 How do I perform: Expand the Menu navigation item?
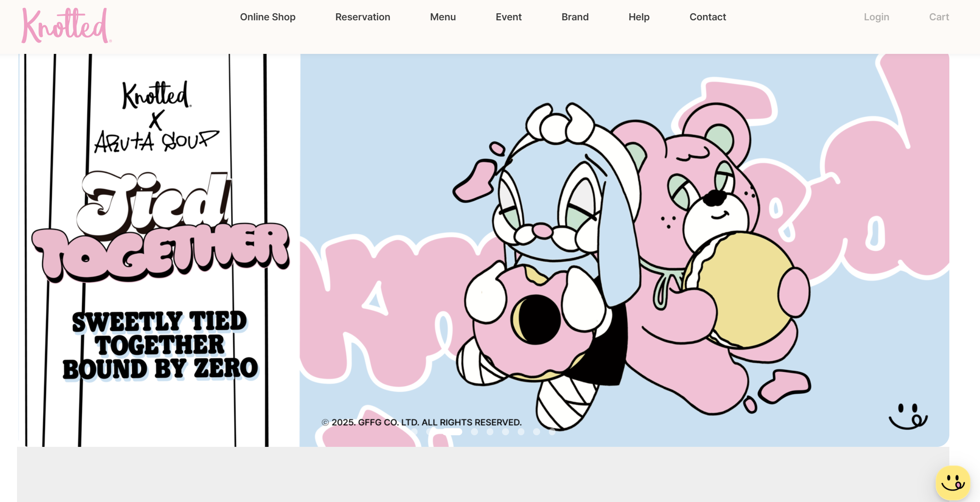443,17
